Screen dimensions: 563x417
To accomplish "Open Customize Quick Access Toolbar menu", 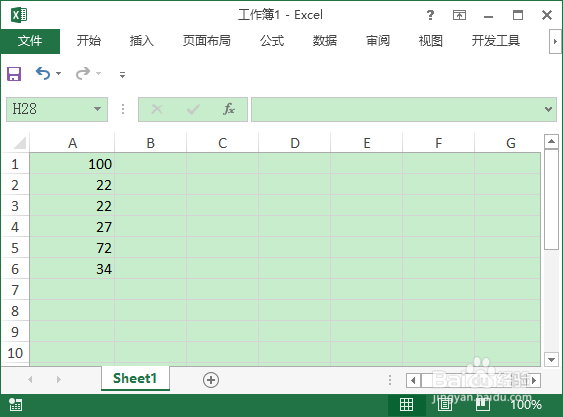I will pyautogui.click(x=122, y=75).
